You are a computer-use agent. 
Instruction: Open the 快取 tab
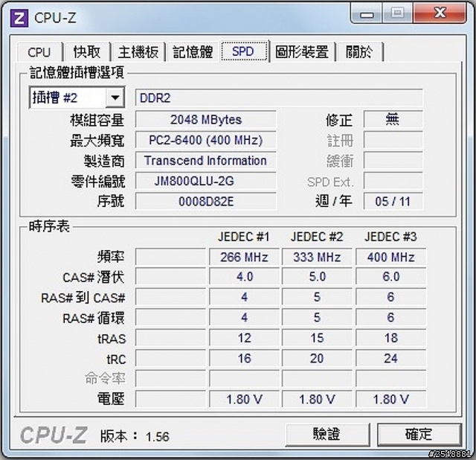click(x=87, y=52)
